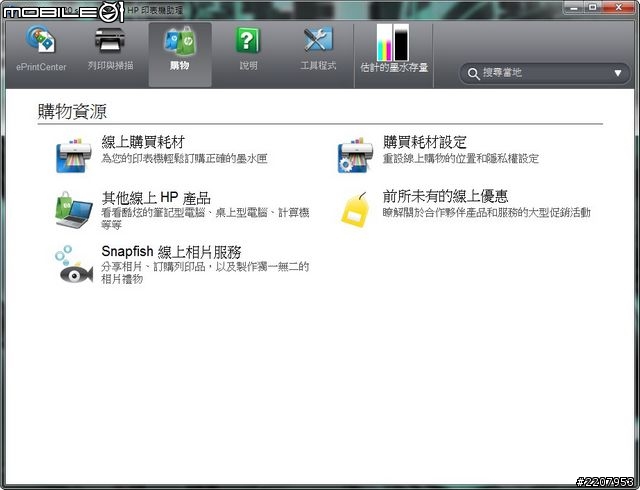
Task: Close the HP 印表機助理 window
Action: click(x=618, y=7)
